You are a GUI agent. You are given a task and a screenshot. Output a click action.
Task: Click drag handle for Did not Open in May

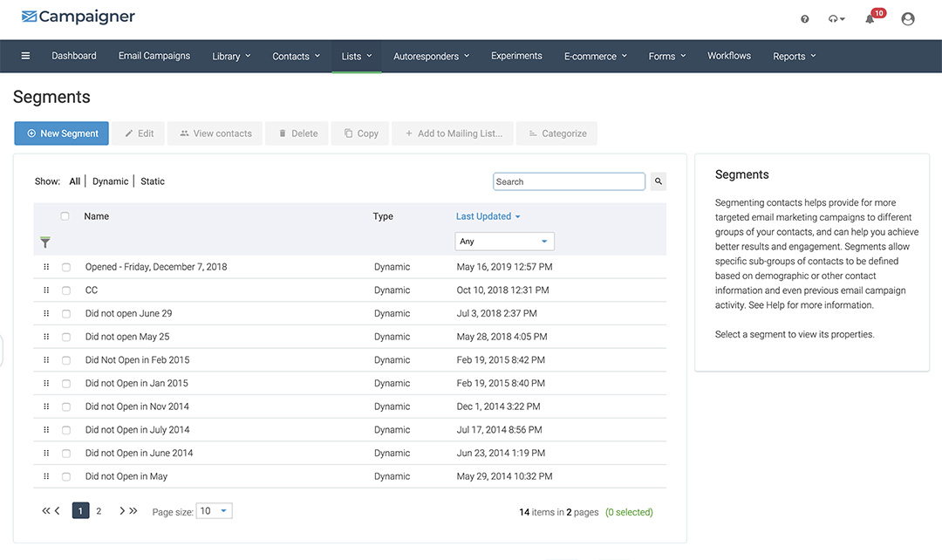[x=46, y=476]
